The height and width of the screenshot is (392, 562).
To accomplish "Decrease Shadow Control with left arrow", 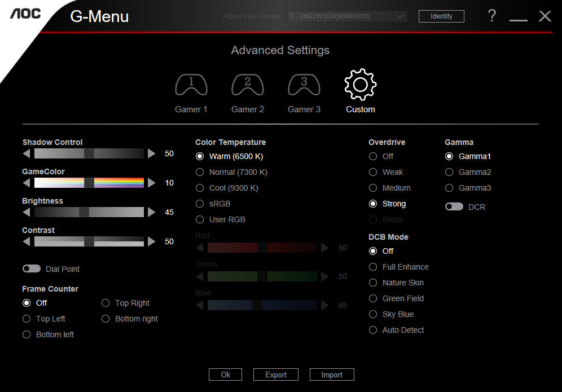I will click(x=26, y=153).
